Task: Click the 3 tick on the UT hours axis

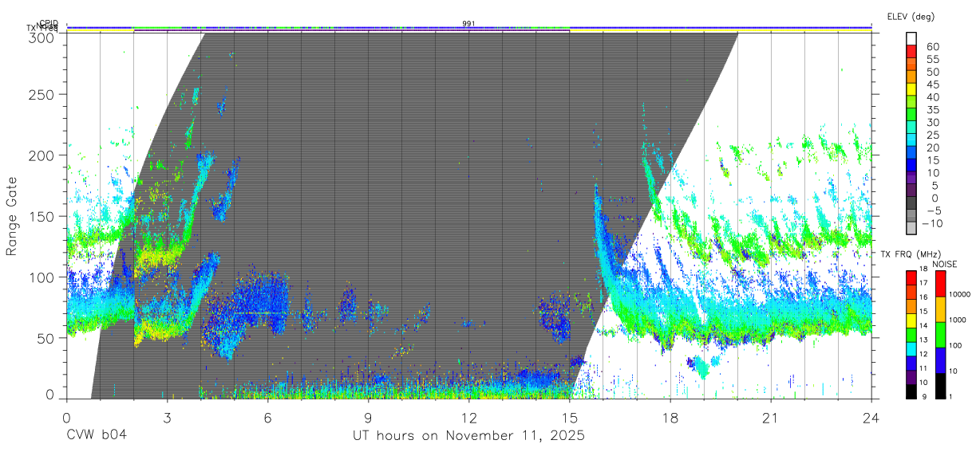Action: tap(167, 418)
